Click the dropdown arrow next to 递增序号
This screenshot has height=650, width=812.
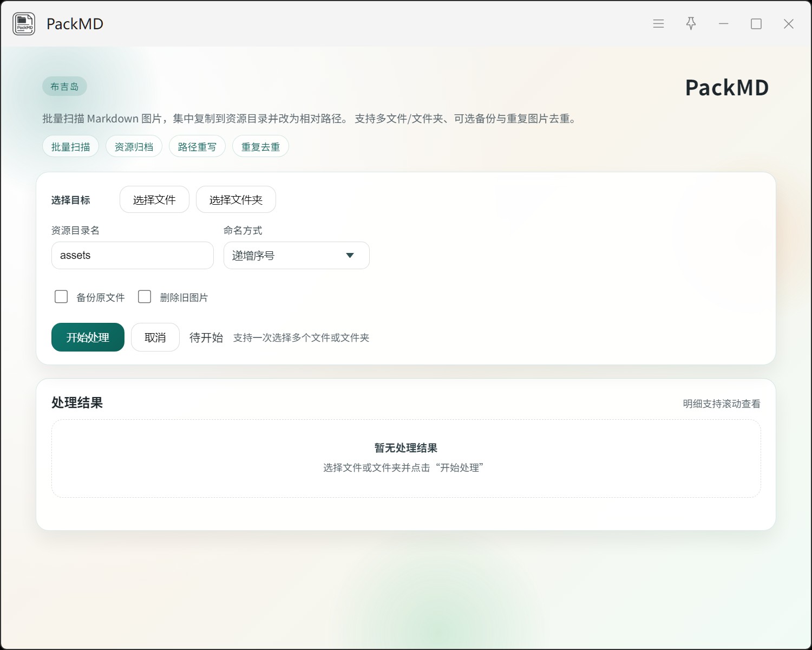click(x=350, y=256)
